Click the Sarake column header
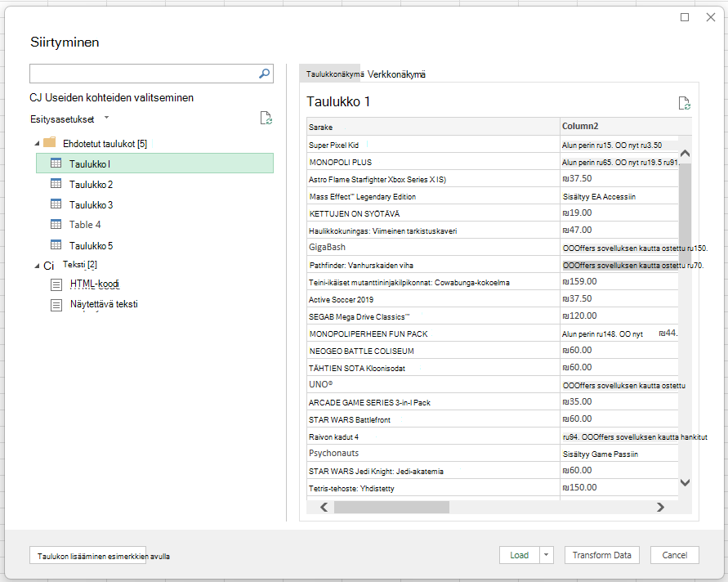Image resolution: width=728 pixels, height=582 pixels. 433,127
